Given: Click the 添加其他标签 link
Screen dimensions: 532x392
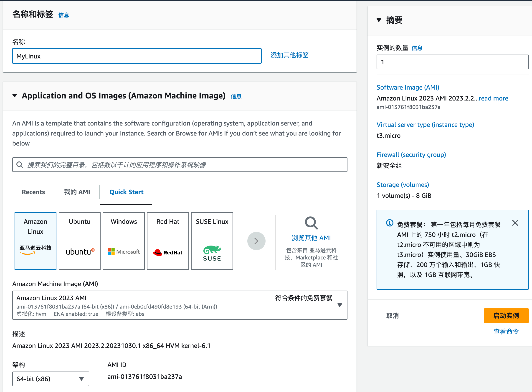Looking at the screenshot, I should click(289, 55).
